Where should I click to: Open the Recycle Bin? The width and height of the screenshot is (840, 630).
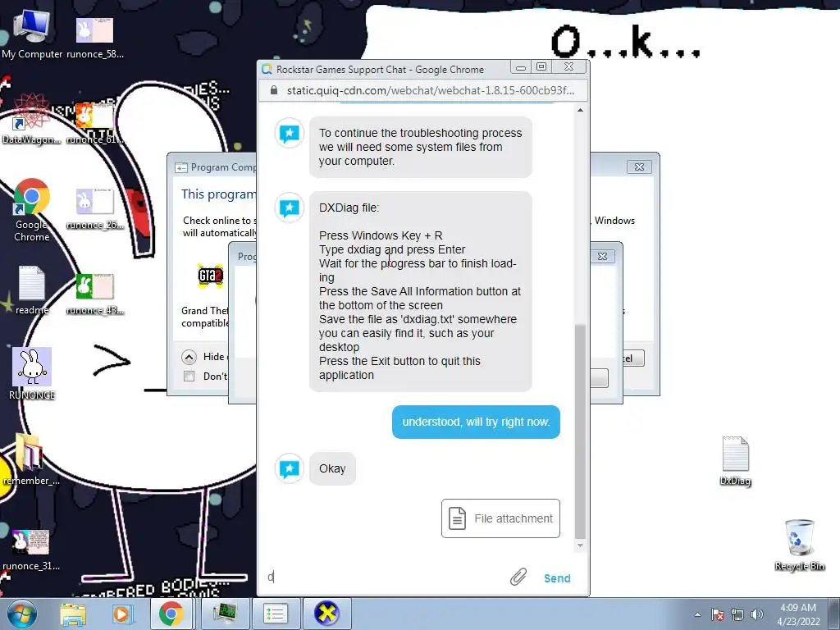coord(799,545)
